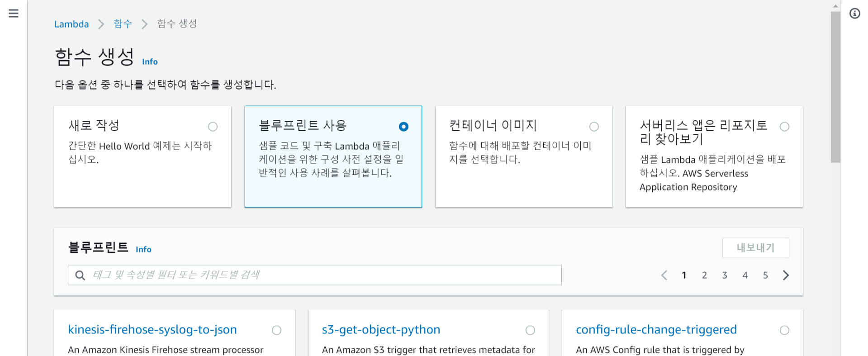Click Info link next to 블루프린트 heading
Image resolution: width=868 pixels, height=356 pixels.
coord(143,249)
